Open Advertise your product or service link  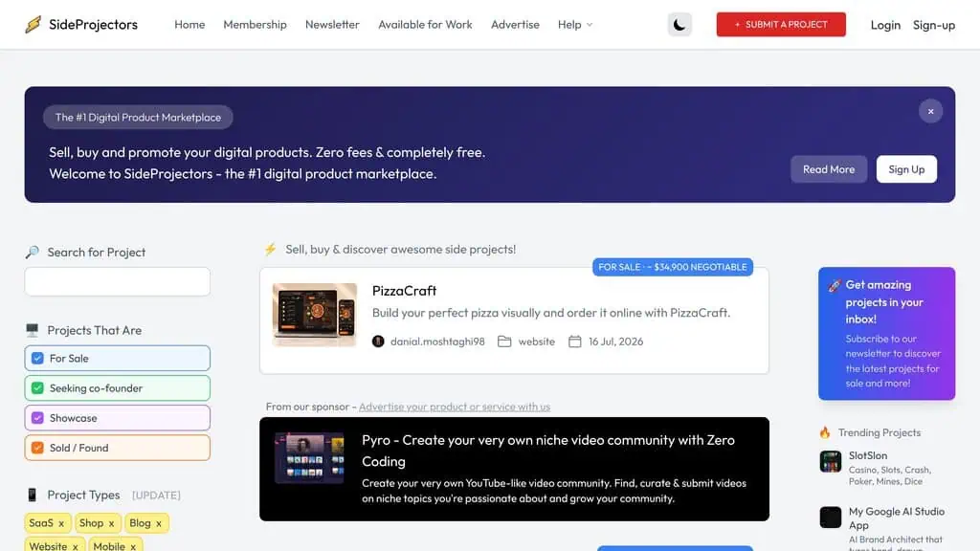point(455,407)
